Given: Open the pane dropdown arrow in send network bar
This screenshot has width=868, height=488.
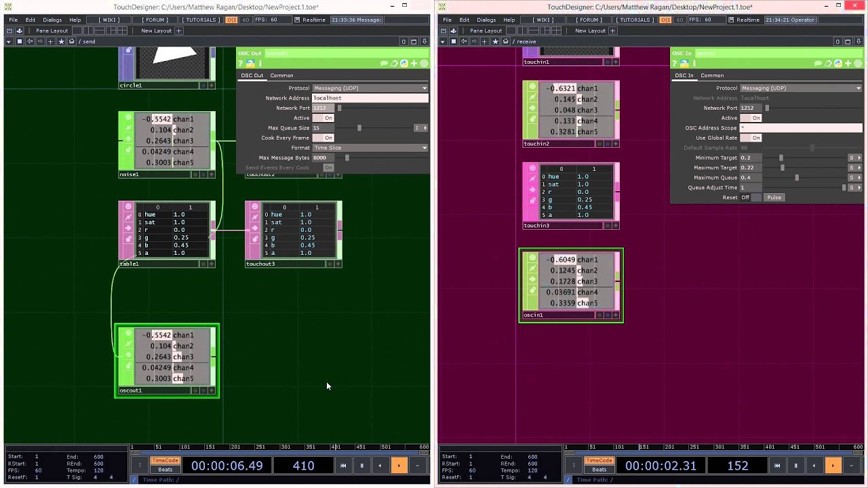Looking at the screenshot, I should (x=8, y=41).
